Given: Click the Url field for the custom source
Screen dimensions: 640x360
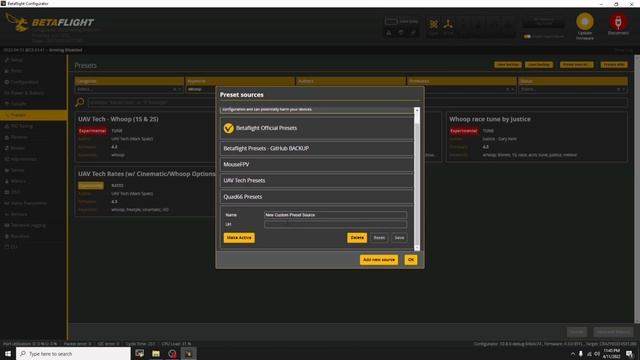Looking at the screenshot, I should (x=336, y=224).
